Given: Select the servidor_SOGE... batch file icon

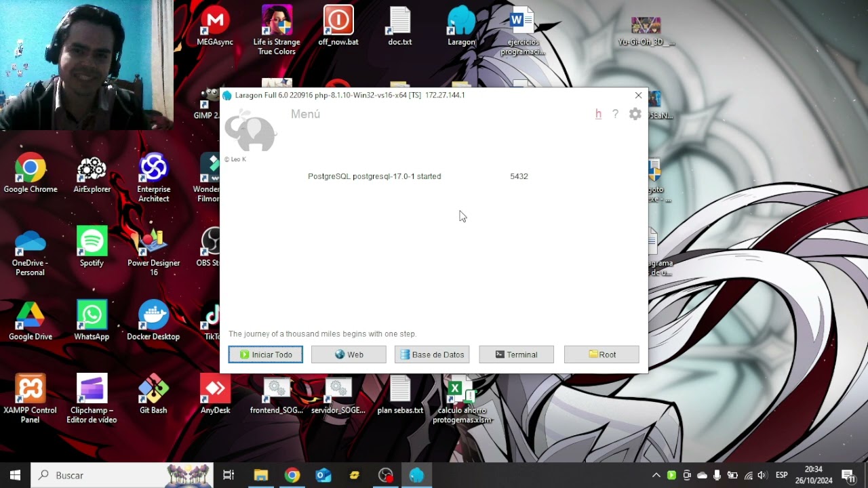Looking at the screenshot, I should [x=338, y=396].
